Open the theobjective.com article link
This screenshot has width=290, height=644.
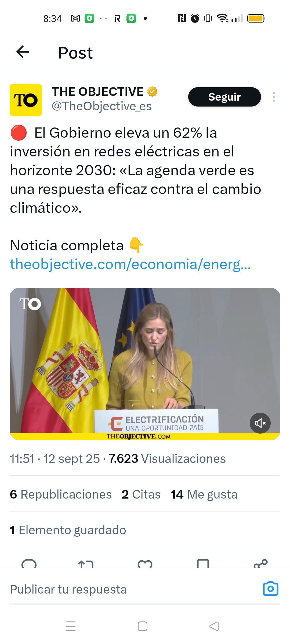(x=130, y=264)
